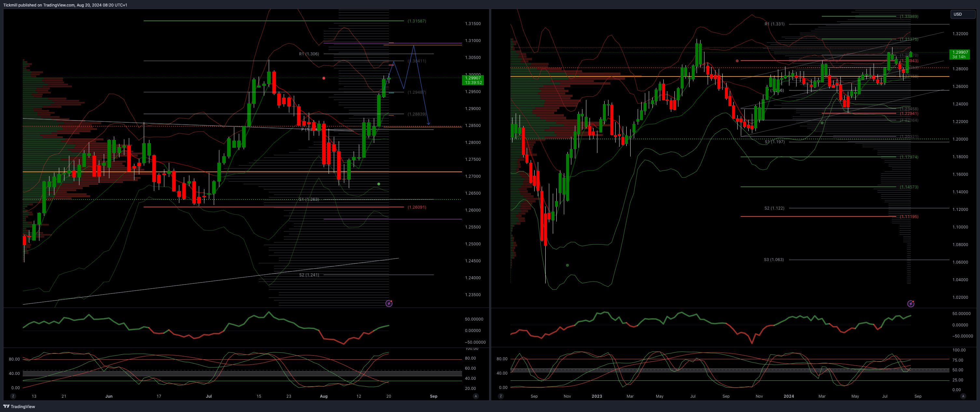Click the 1.29907 price label on right chart
This screenshot has width=980, height=412.
click(959, 54)
